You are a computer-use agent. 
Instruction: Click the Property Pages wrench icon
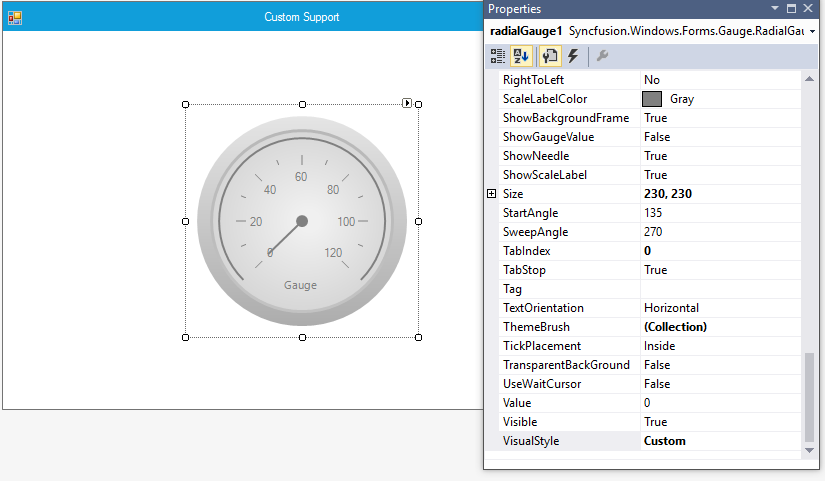[602, 56]
